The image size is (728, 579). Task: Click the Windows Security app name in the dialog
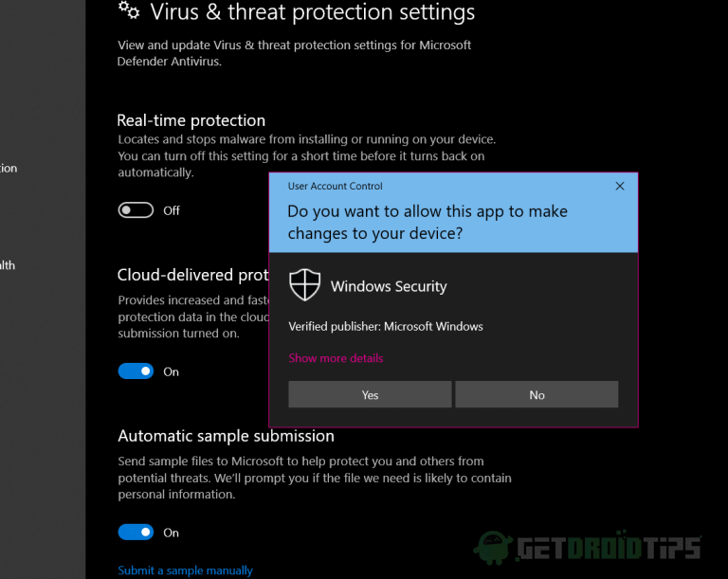[x=389, y=286]
